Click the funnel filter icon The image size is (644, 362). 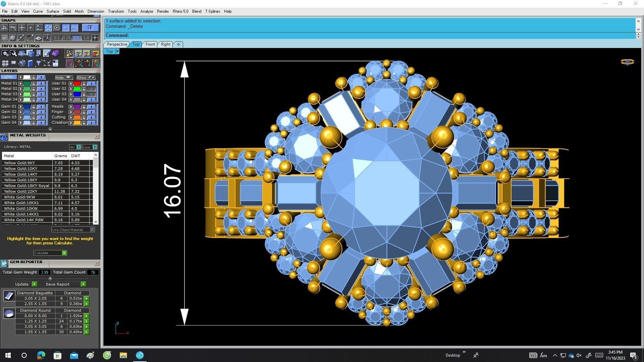(38, 63)
